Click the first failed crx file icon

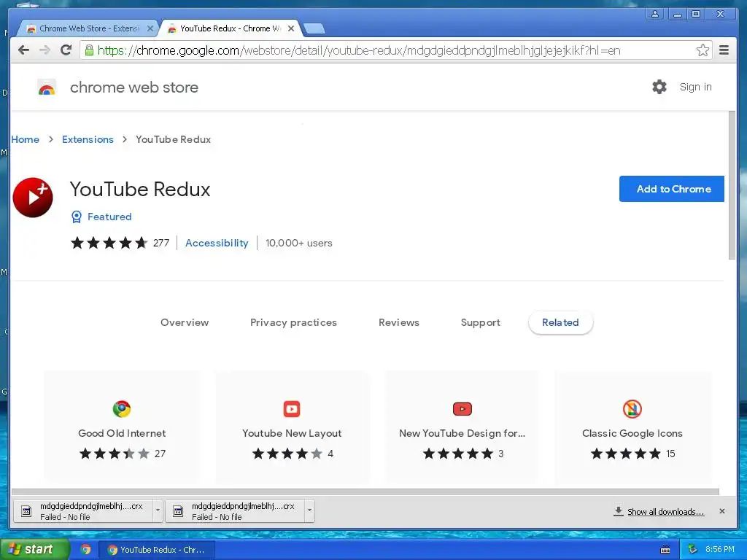tap(26, 511)
